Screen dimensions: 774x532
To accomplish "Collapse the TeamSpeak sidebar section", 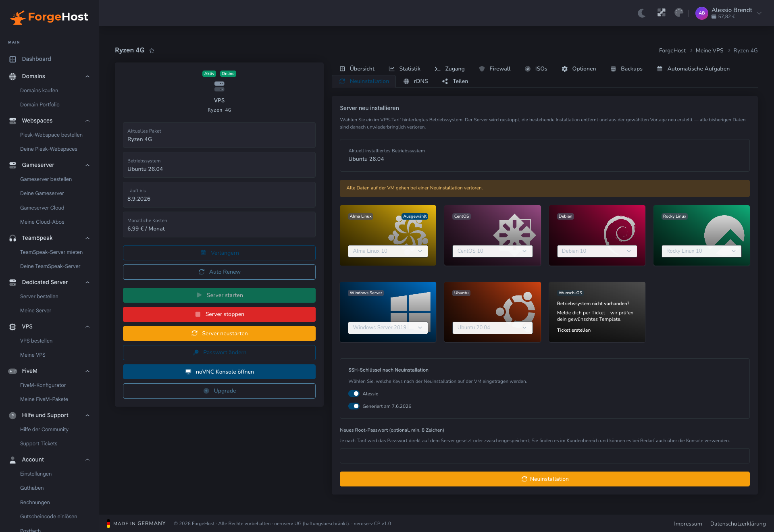I will (x=87, y=238).
